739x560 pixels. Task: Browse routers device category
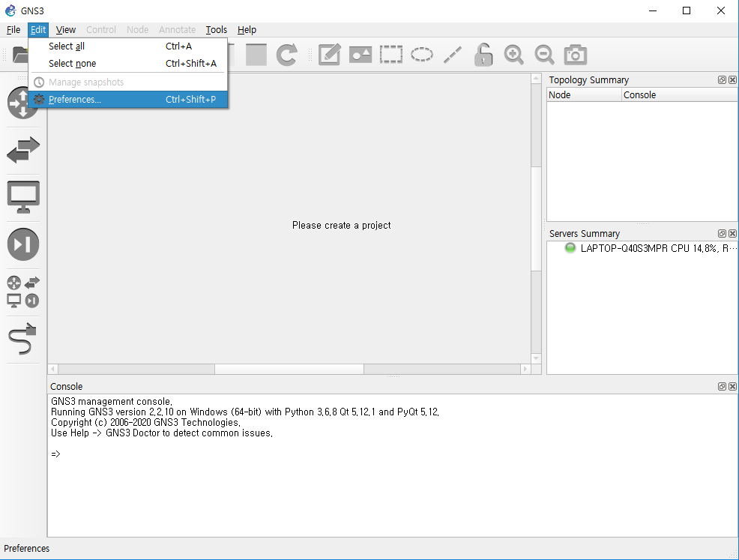tap(22, 103)
